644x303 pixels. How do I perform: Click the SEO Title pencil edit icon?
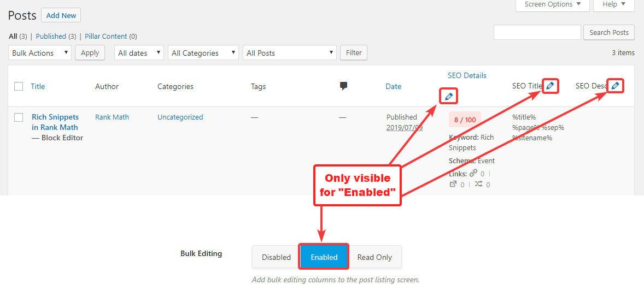(551, 86)
